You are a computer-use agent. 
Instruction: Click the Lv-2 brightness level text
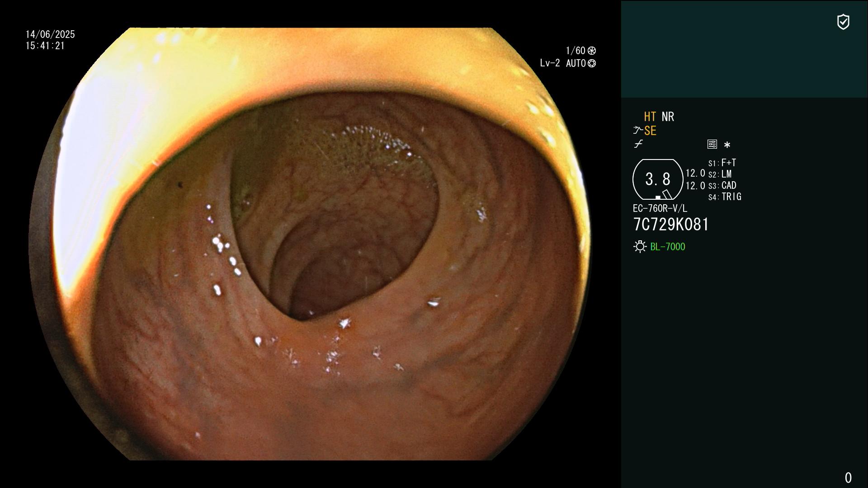(x=550, y=63)
